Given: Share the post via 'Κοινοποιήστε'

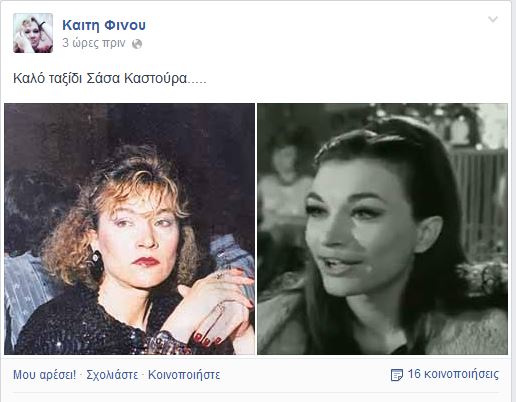Looking at the screenshot, I should [x=184, y=375].
